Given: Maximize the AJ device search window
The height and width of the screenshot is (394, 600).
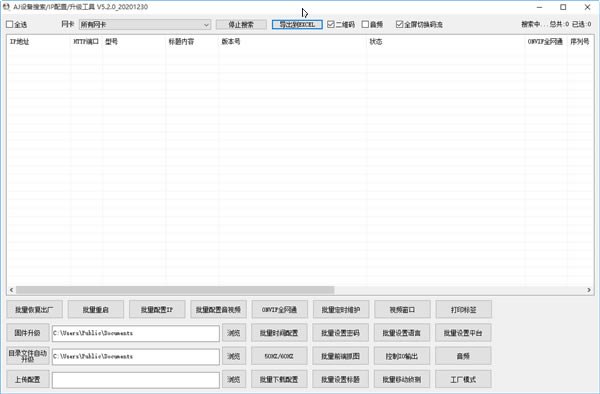Looking at the screenshot, I should (x=563, y=7).
